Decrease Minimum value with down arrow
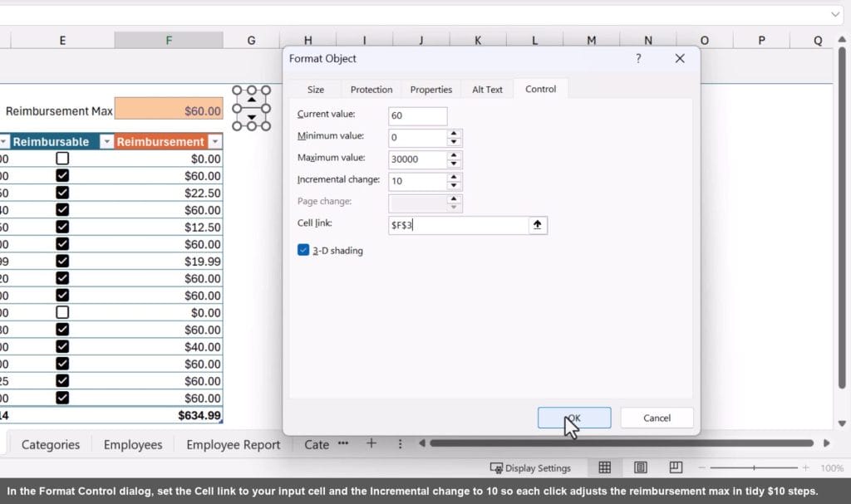 point(454,142)
